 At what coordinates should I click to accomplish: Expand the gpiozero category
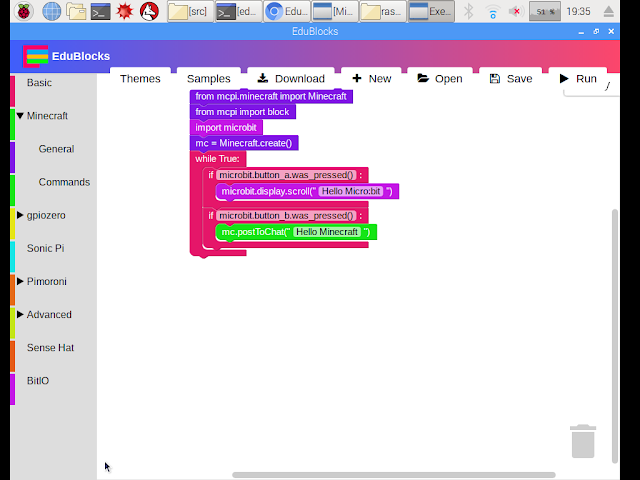[20, 215]
